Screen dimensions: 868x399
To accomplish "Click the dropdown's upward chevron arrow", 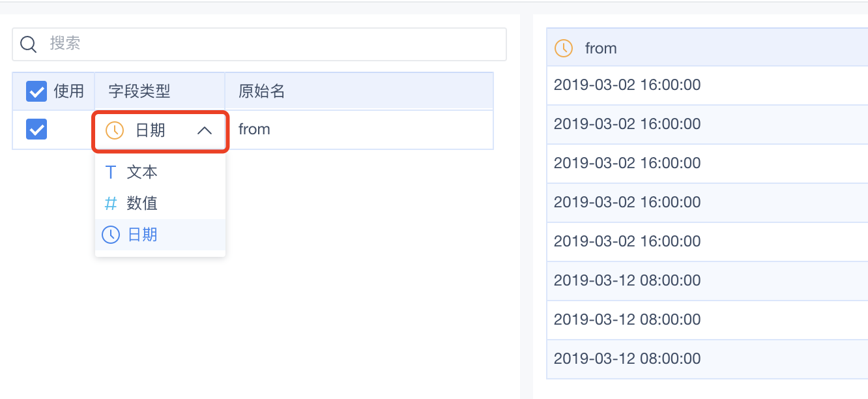I will (205, 131).
